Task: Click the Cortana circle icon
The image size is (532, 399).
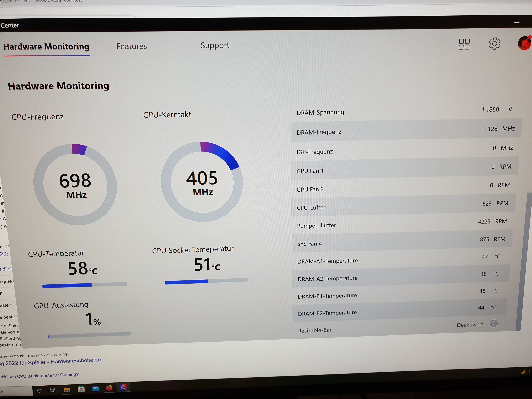Action: tap(39, 391)
